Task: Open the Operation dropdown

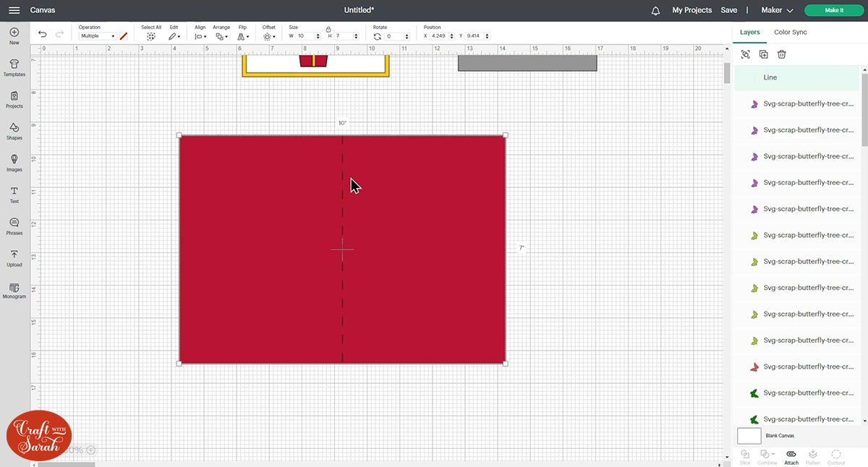Action: tap(98, 36)
